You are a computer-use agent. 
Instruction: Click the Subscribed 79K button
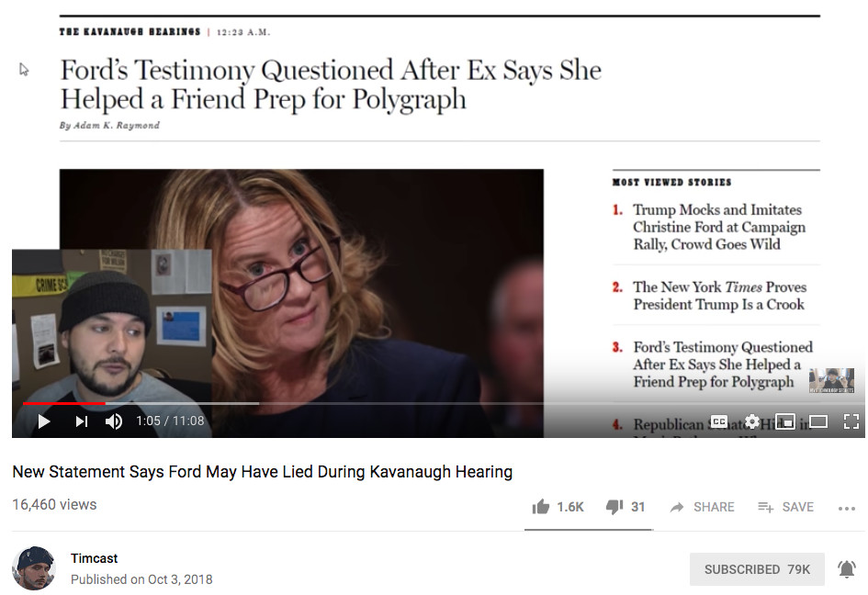[x=757, y=569]
